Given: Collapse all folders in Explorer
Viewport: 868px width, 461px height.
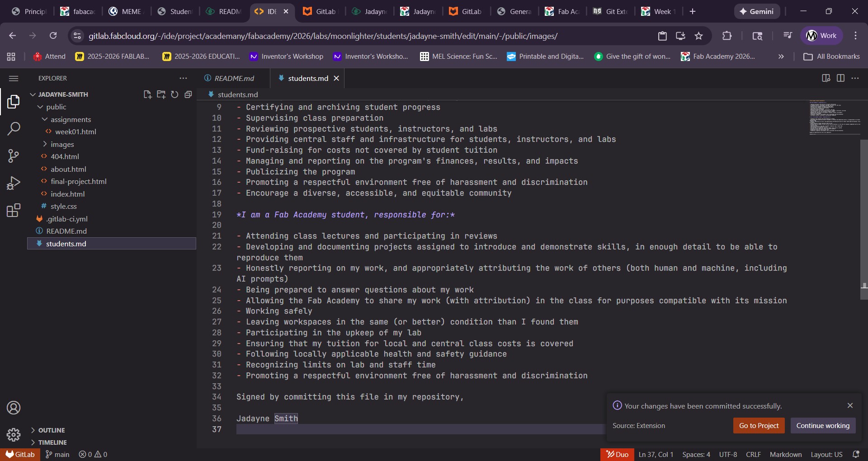Looking at the screenshot, I should click(x=188, y=94).
